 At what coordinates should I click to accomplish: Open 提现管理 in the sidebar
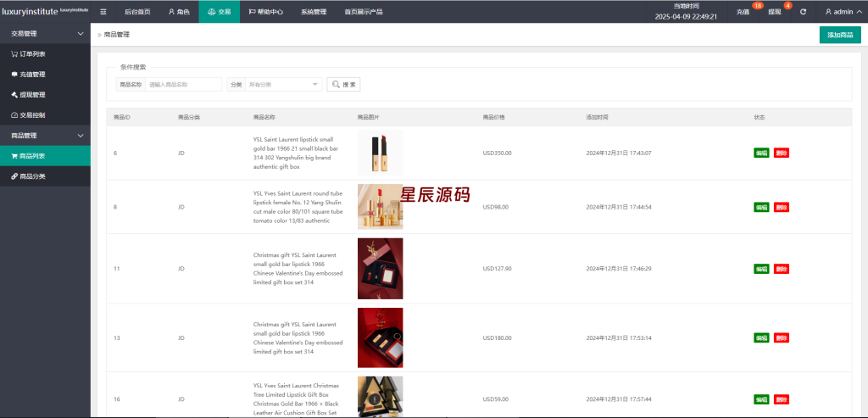click(46, 95)
